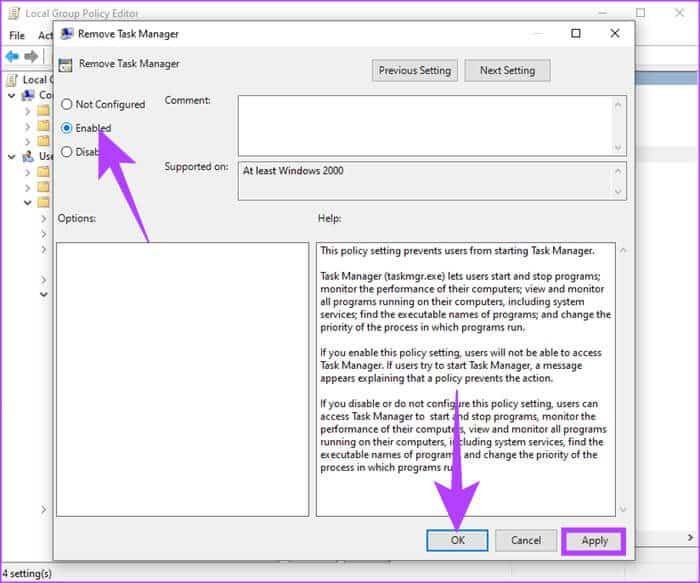
Task: Click the empty Options pane
Action: (x=183, y=379)
